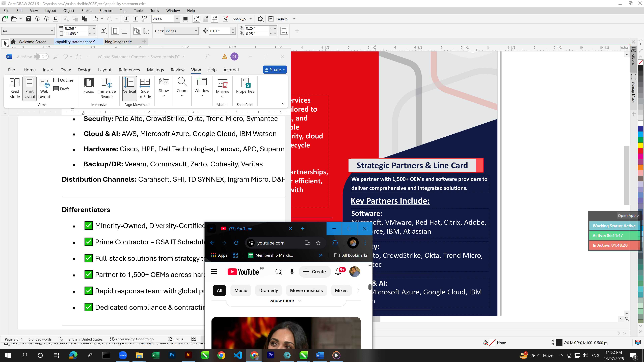
Task: Click the Word Share button
Action: click(x=275, y=70)
